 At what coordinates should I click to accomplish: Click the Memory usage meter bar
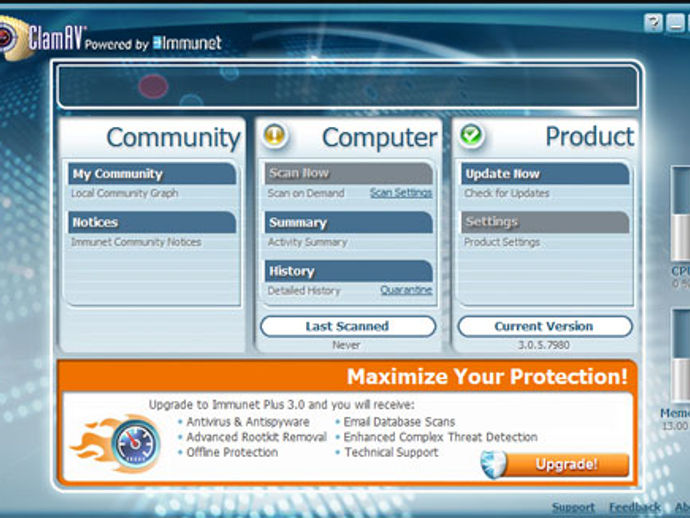click(x=681, y=356)
